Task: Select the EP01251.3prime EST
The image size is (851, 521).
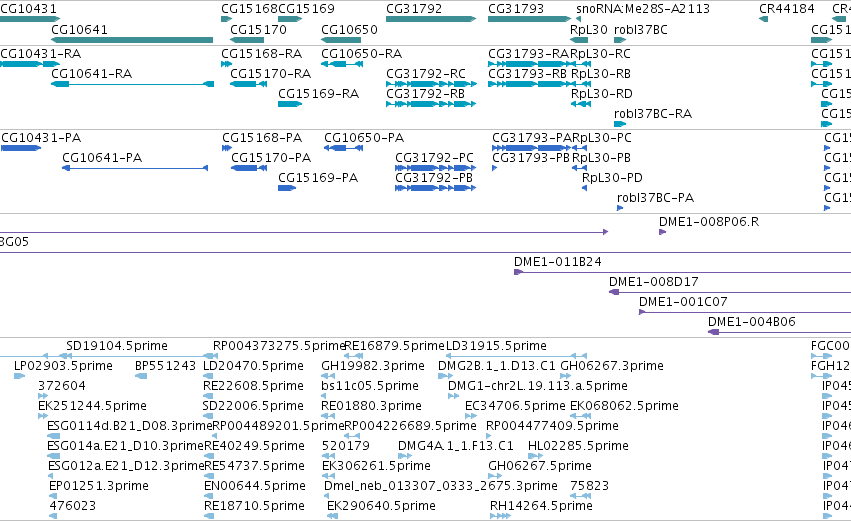Action: point(53,496)
